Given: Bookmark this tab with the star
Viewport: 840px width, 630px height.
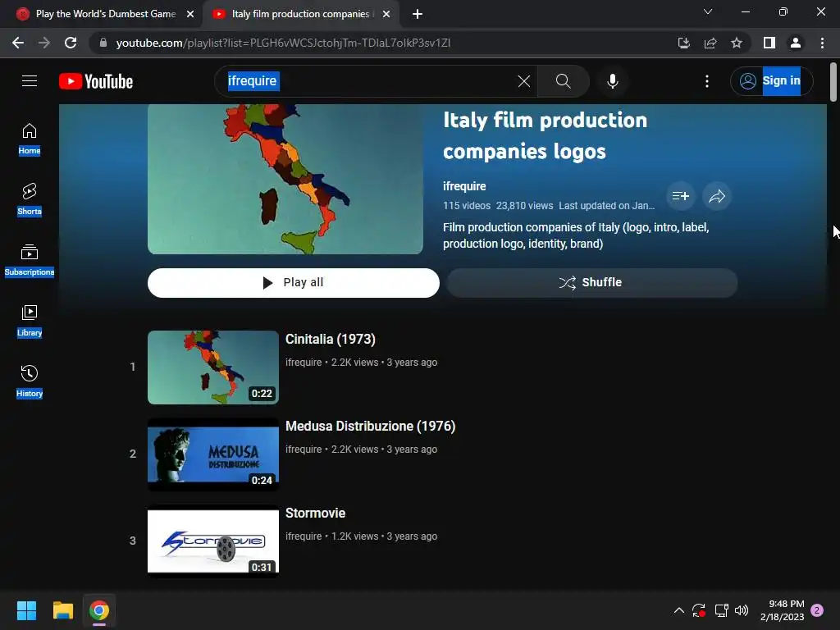Looking at the screenshot, I should tap(737, 43).
